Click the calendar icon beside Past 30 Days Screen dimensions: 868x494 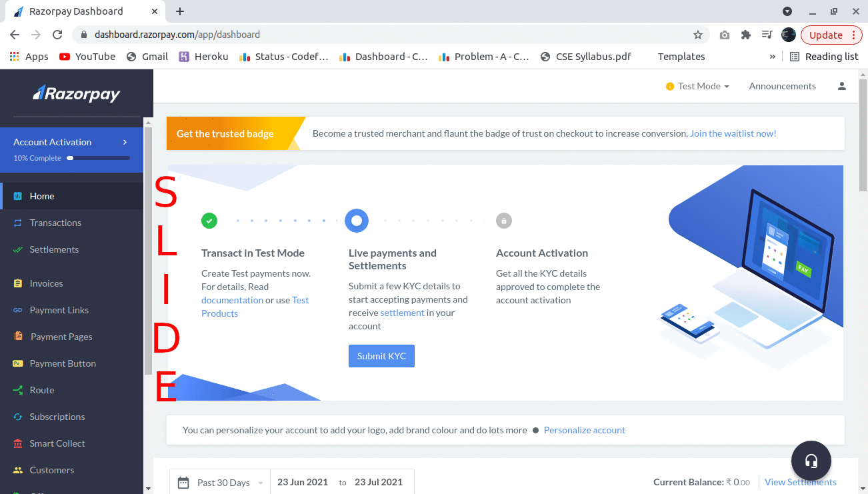pos(183,482)
